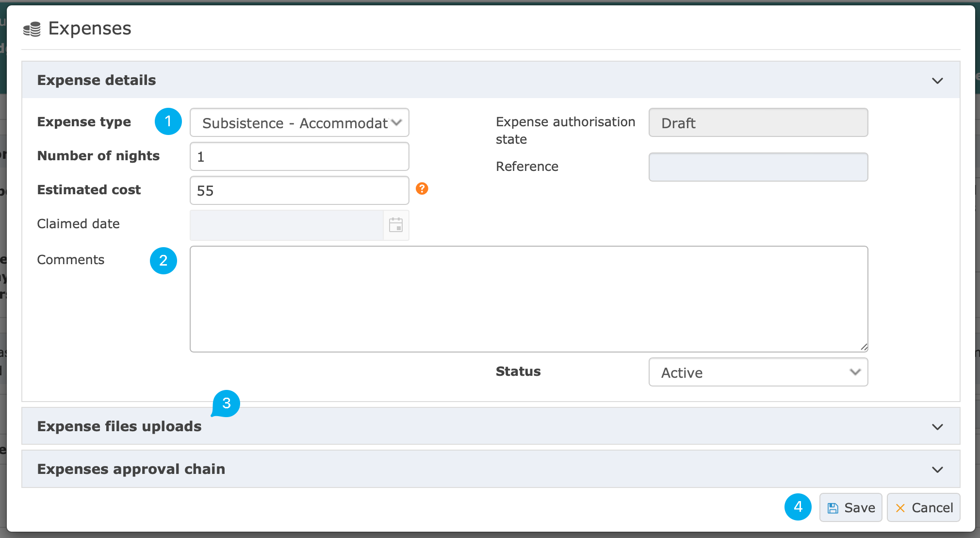
Task: Save the expense
Action: pos(850,508)
